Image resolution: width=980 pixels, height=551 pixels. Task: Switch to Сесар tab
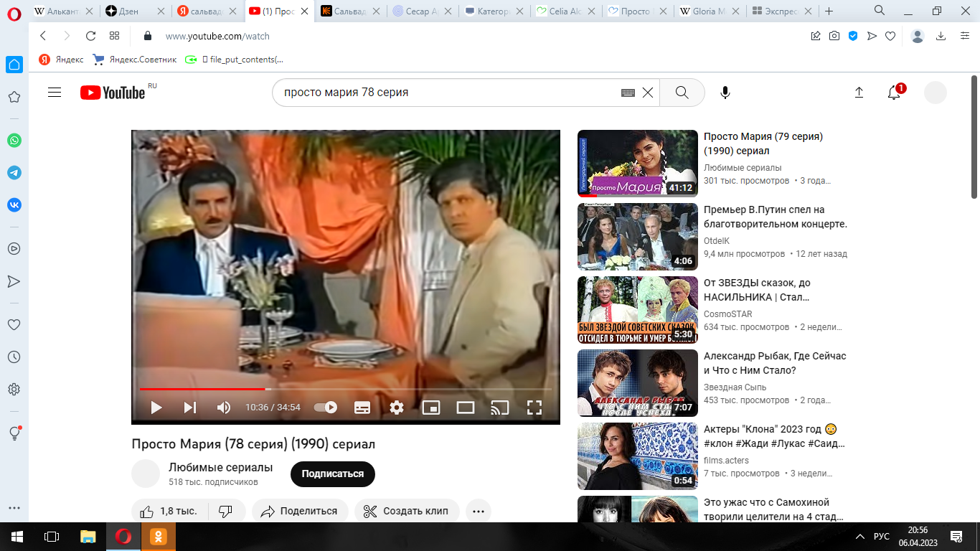[420, 11]
